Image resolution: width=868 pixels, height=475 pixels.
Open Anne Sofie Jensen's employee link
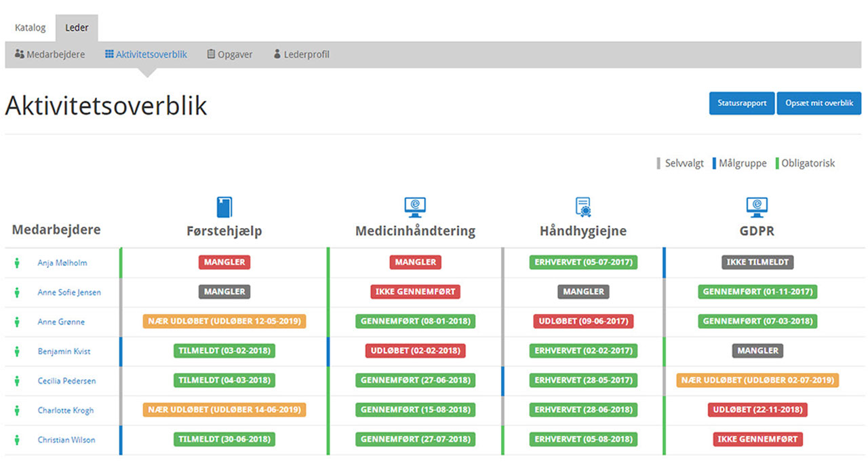click(69, 292)
